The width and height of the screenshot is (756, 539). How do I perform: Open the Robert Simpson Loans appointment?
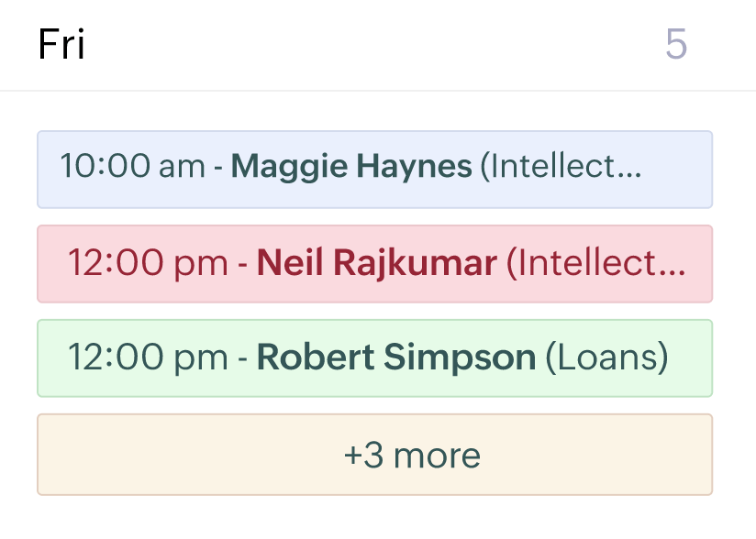[374, 358]
